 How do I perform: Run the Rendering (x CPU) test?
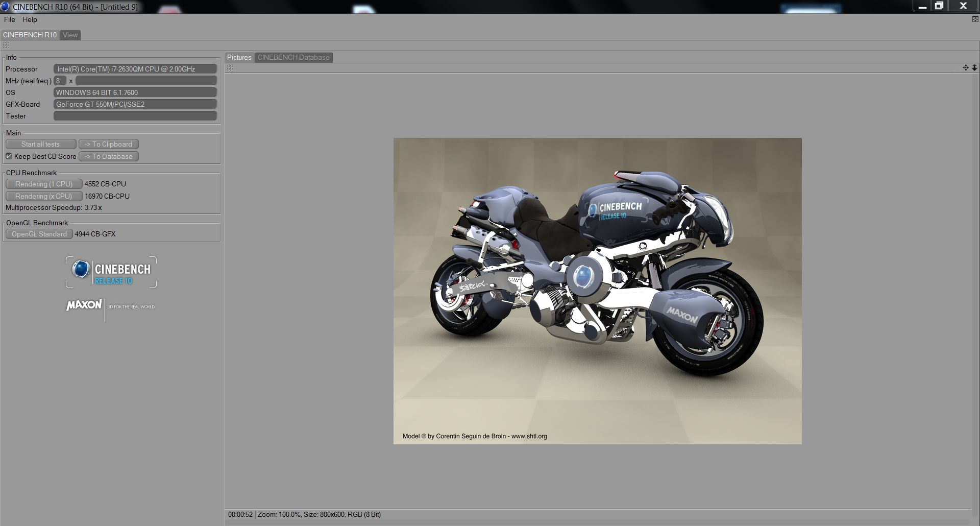click(44, 196)
